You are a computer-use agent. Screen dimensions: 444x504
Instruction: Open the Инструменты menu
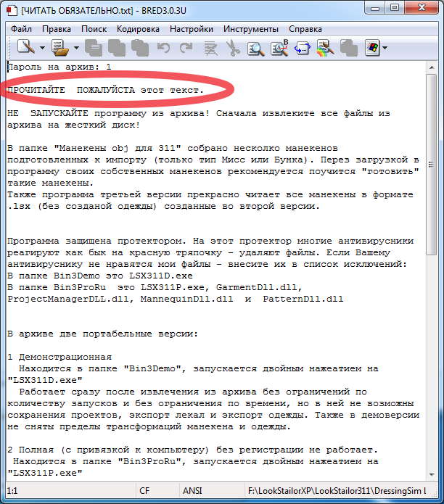[251, 29]
